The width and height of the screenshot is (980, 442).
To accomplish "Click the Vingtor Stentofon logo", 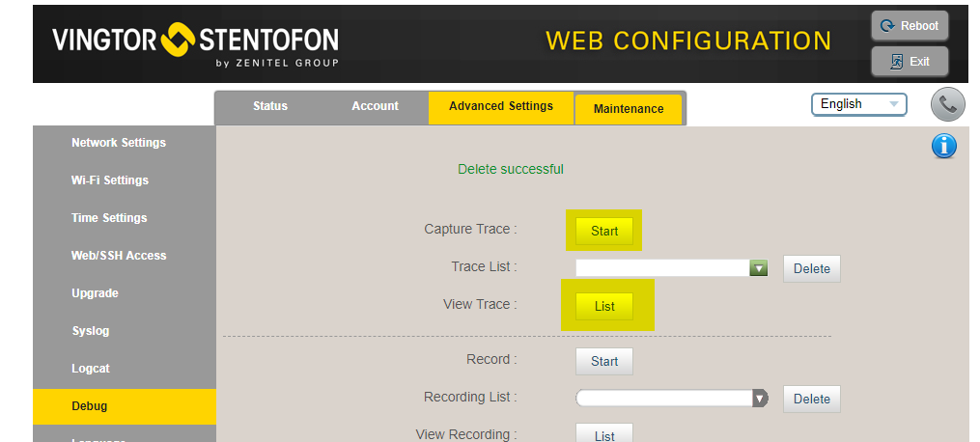I will 195,43.
